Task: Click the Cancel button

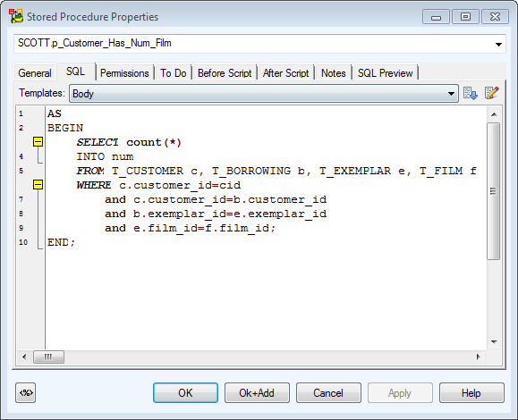Action: pos(328,392)
